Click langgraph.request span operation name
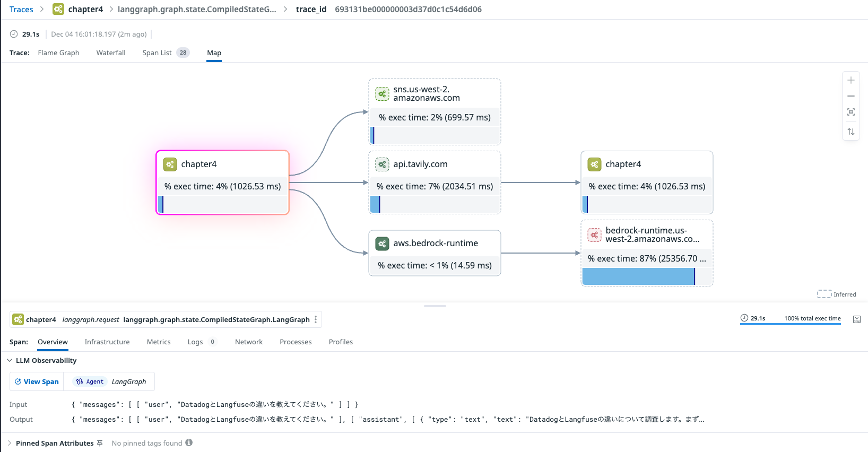This screenshot has width=868, height=452. click(x=91, y=319)
